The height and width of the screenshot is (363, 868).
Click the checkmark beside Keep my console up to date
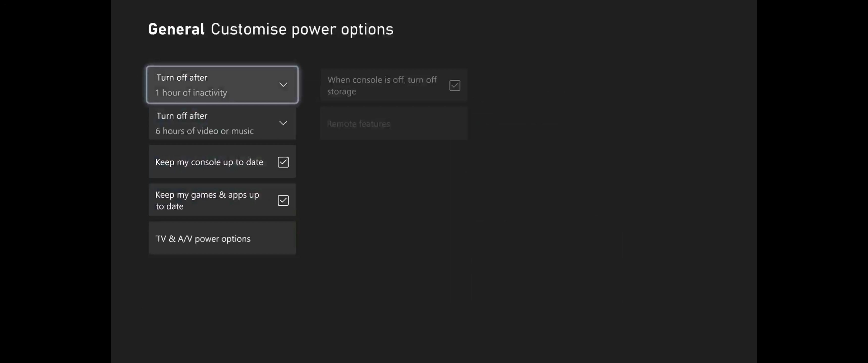283,162
